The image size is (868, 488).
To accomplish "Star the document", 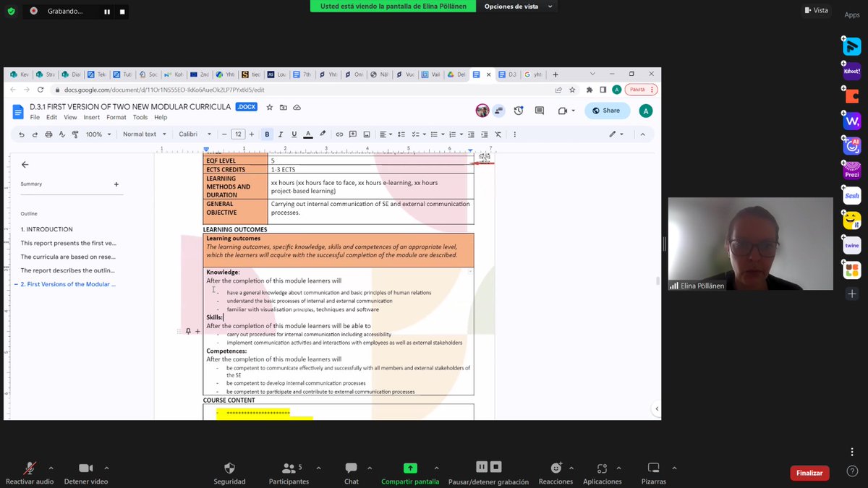I will (x=269, y=107).
